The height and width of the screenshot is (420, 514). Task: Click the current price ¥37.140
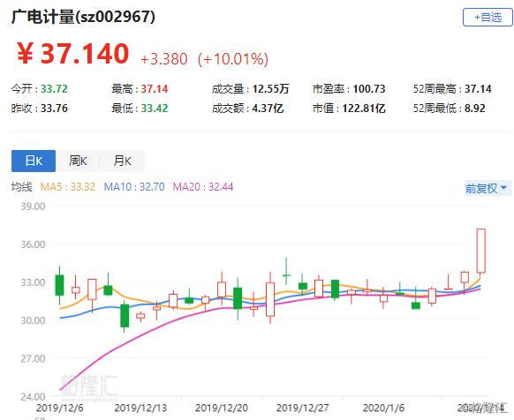[72, 54]
